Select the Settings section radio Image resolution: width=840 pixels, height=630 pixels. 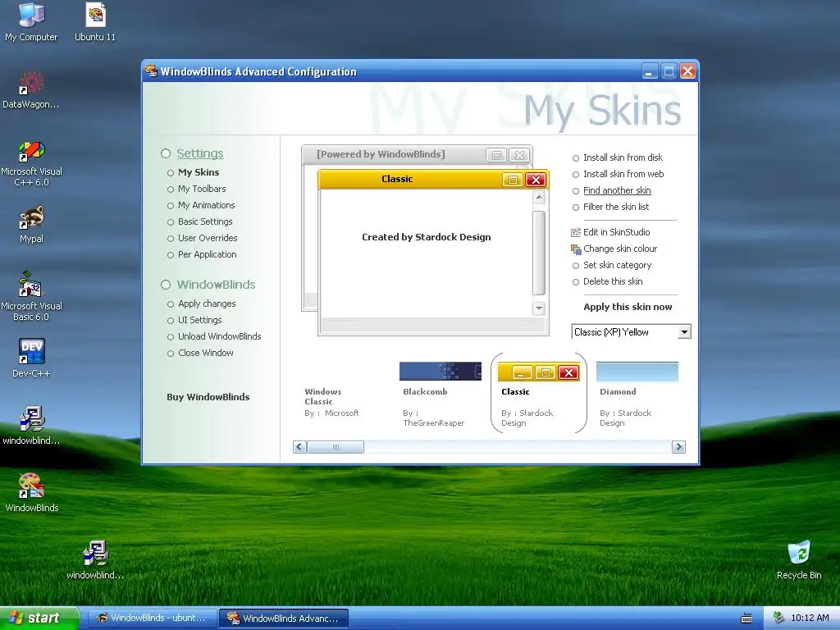pos(166,153)
